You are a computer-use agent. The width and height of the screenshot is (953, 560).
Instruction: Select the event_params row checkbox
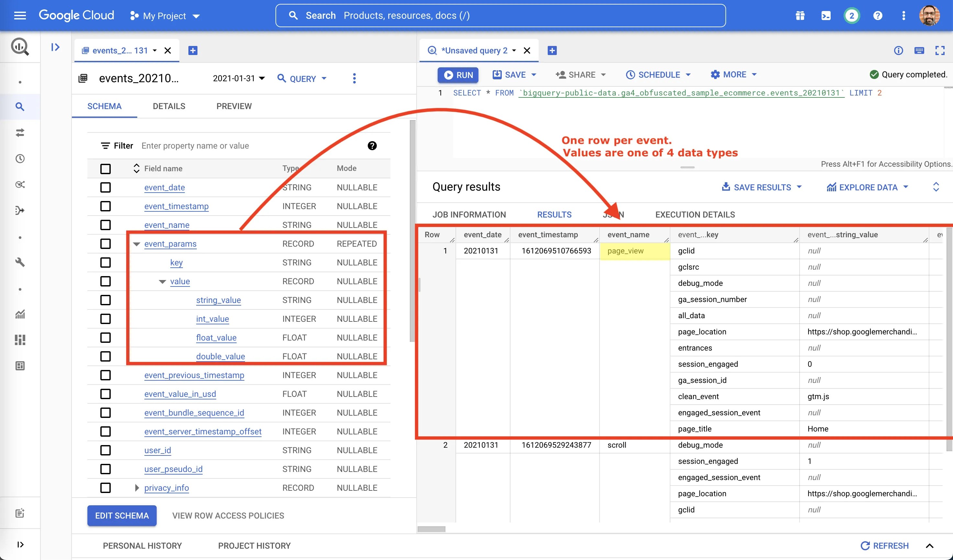(105, 244)
